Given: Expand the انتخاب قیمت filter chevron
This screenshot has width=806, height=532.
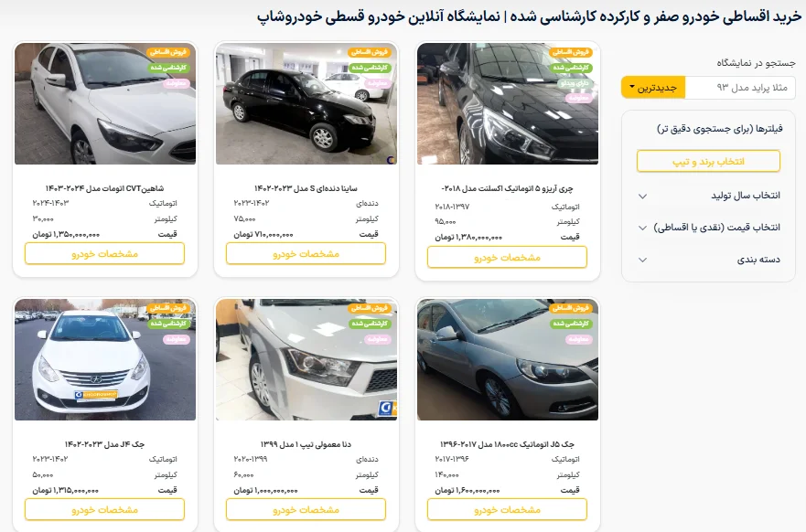Looking at the screenshot, I should point(642,228).
